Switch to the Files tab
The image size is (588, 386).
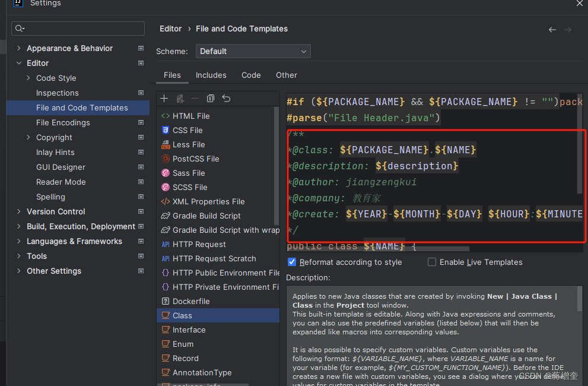pos(172,75)
